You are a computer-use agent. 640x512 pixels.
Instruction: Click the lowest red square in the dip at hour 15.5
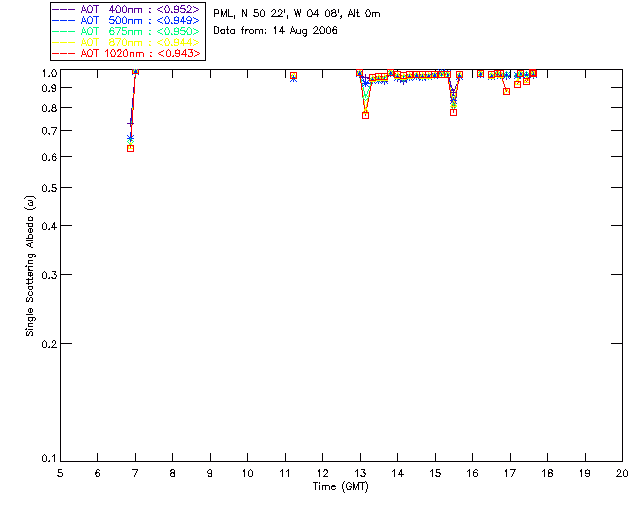click(x=453, y=112)
